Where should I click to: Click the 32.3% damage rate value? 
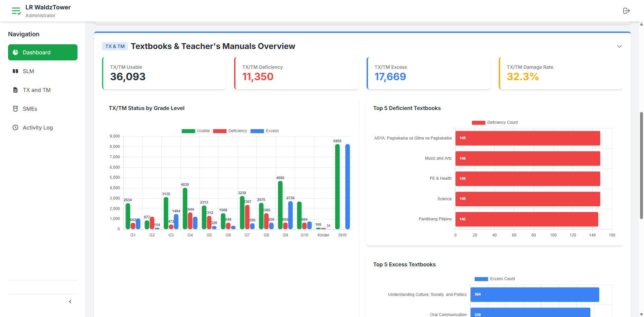pyautogui.click(x=523, y=77)
